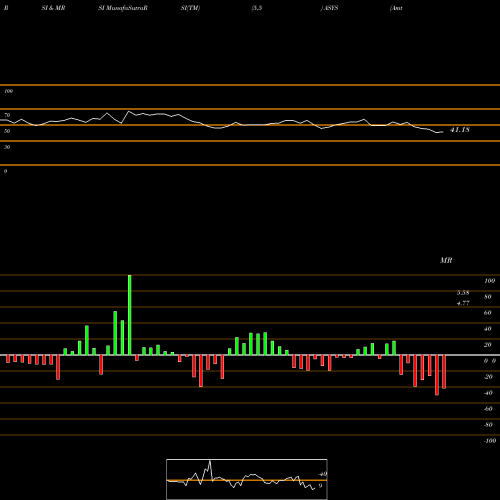
Task: Click the MR panel title
Action: click(446, 260)
